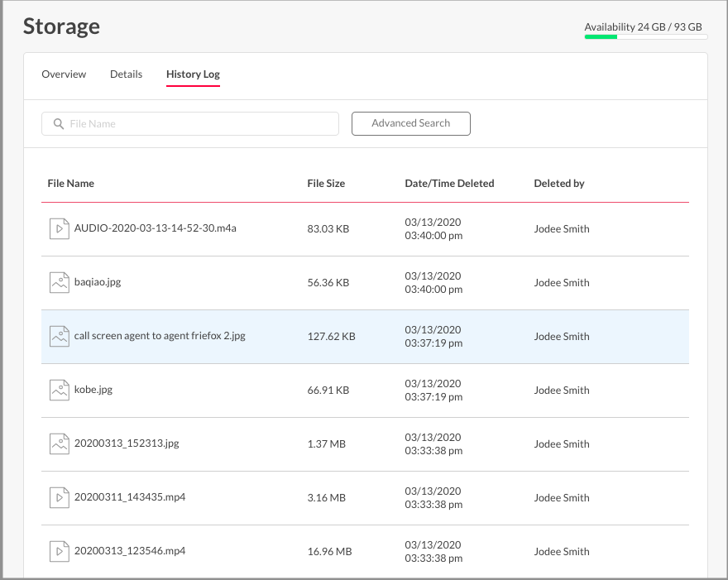Screen dimensions: 728x580
Task: Select the History Log tab
Action: pos(193,74)
